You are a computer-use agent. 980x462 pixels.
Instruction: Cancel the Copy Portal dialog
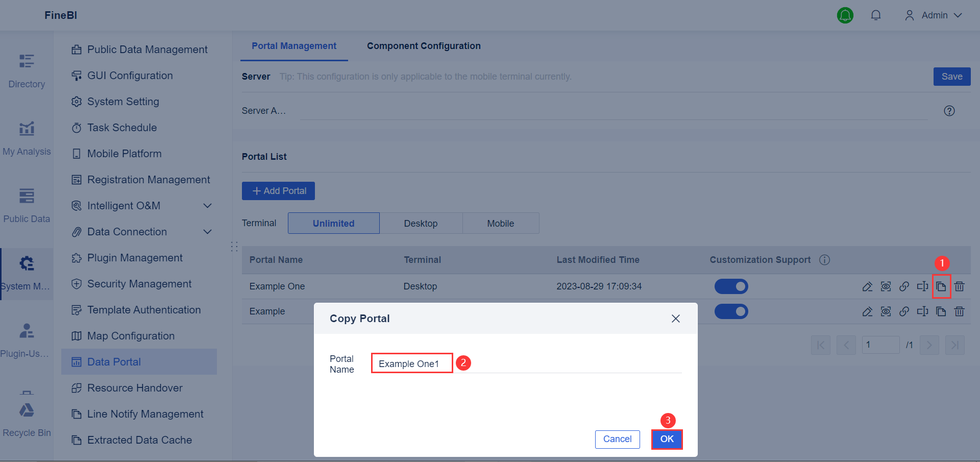pos(618,439)
